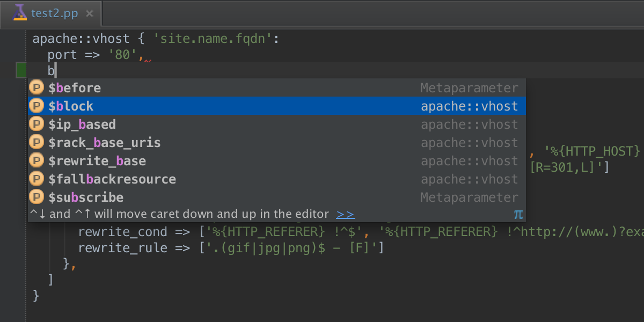Open the >> link in the completion hint
The width and height of the screenshot is (644, 322).
click(x=345, y=214)
